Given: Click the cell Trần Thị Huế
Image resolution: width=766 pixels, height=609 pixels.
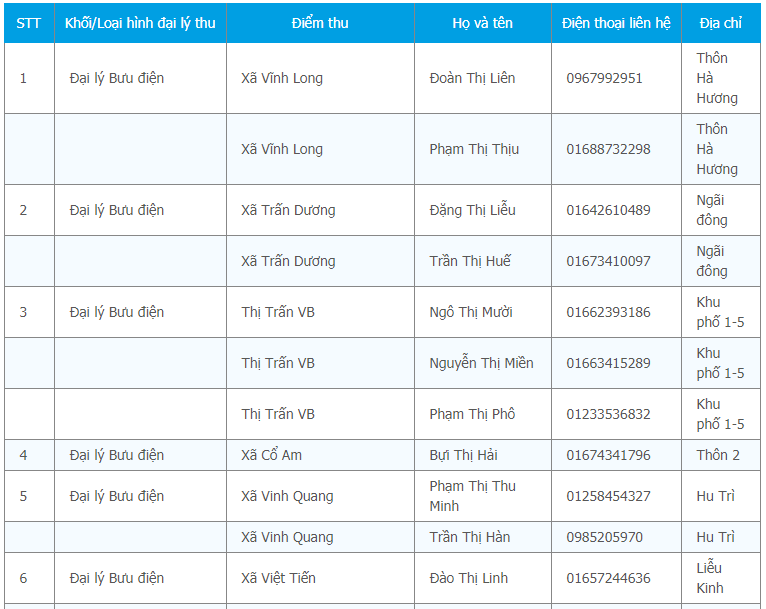Looking at the screenshot, I should coord(470,261).
